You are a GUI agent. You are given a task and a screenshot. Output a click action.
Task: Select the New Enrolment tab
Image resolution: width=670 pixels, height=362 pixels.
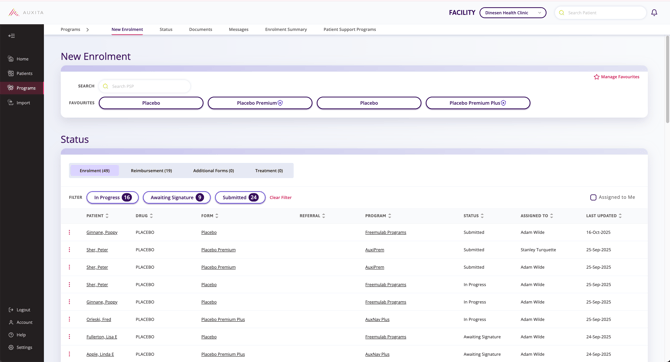tap(127, 29)
